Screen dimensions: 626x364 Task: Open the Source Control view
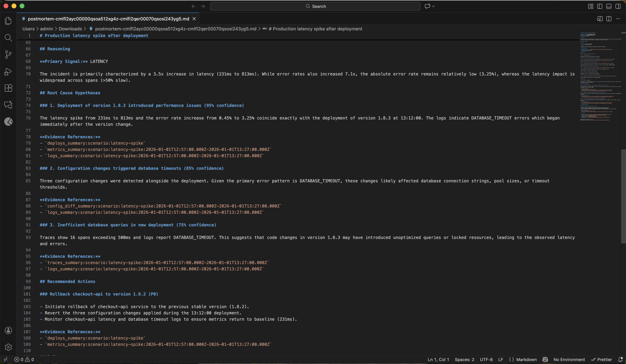coord(8,54)
